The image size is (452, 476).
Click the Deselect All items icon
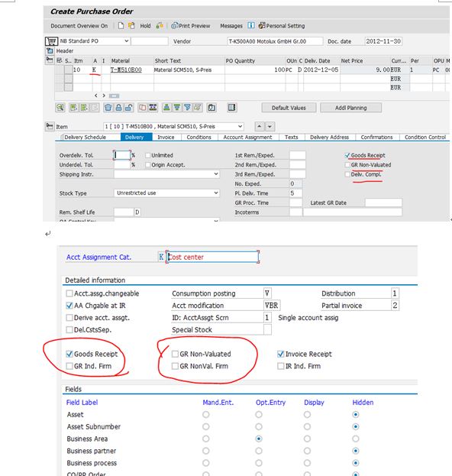pyautogui.click(x=84, y=108)
